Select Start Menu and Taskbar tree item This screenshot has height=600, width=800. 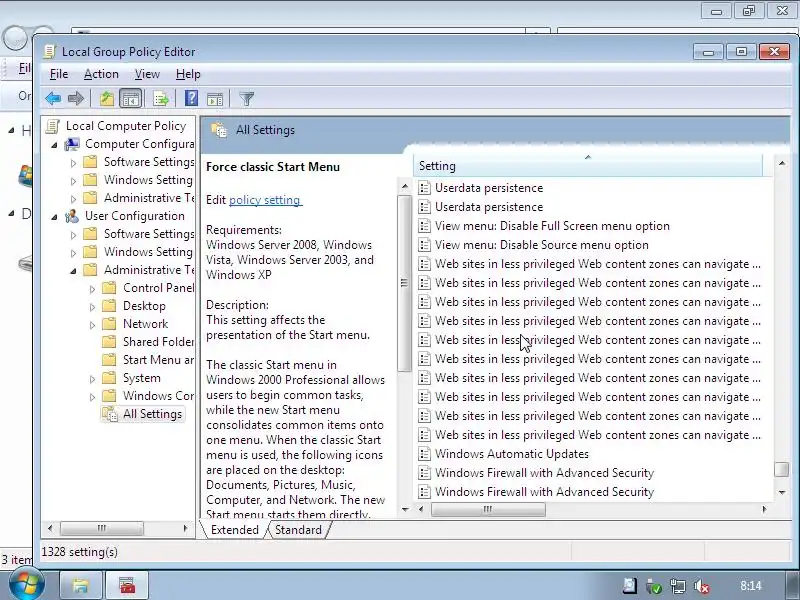[158, 360]
